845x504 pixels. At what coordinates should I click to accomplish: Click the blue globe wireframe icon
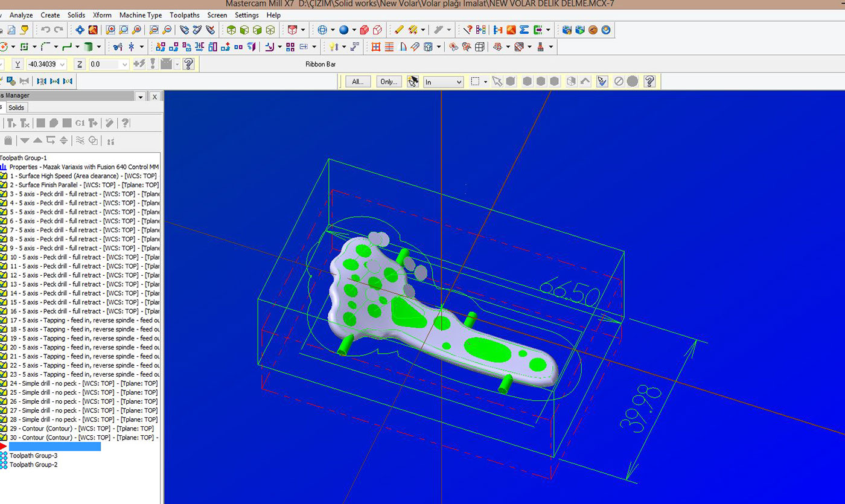pos(323,30)
